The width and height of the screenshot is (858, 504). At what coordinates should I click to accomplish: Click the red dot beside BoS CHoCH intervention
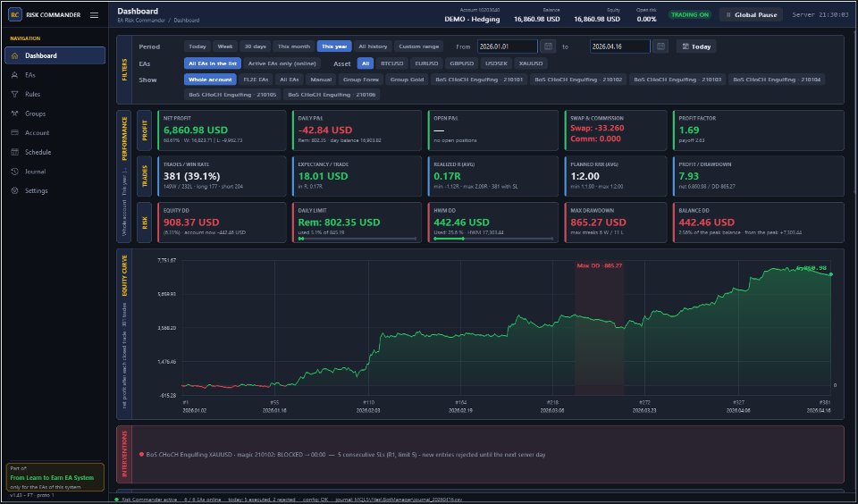point(142,454)
